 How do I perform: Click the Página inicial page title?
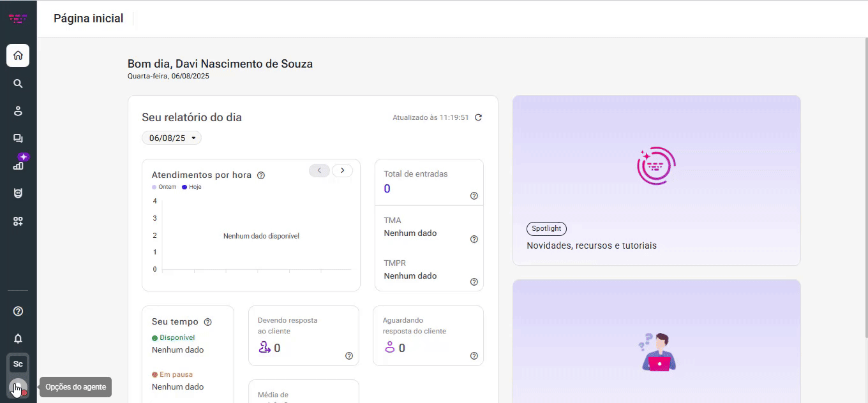point(89,18)
